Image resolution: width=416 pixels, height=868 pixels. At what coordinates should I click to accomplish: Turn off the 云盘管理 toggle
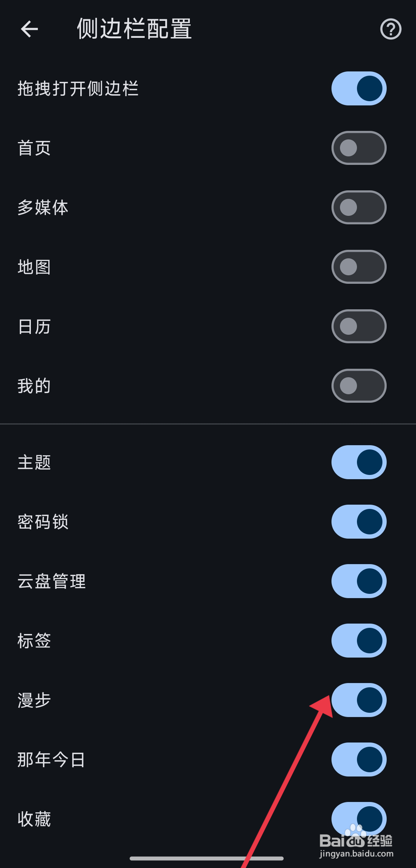(359, 581)
